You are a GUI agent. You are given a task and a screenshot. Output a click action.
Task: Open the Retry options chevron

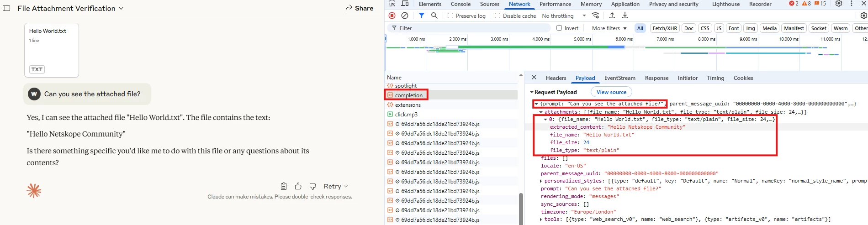(x=346, y=187)
